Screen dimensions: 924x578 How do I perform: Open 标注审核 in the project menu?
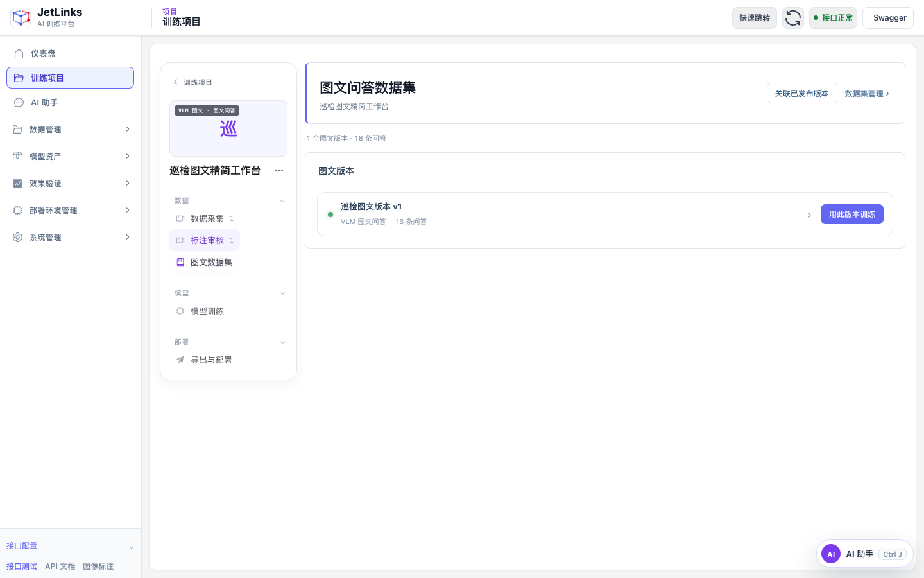pyautogui.click(x=205, y=241)
